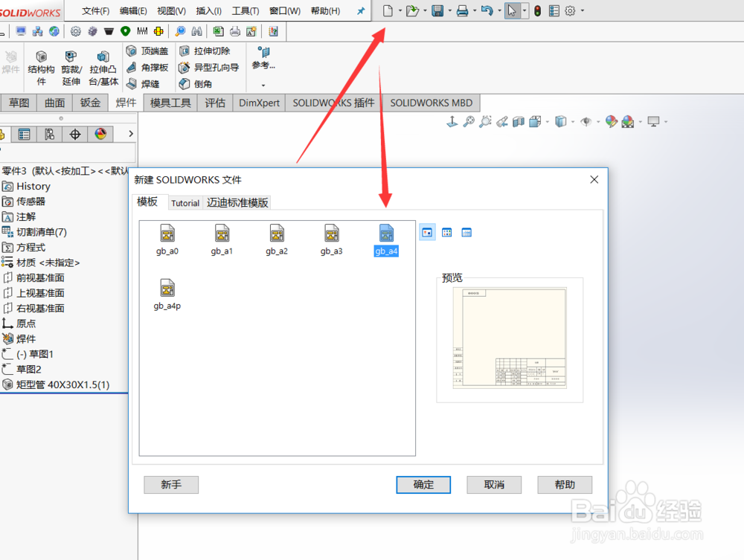Screen dimensions: 744x560
Task: Click the Undo arrow icon
Action: [x=487, y=10]
